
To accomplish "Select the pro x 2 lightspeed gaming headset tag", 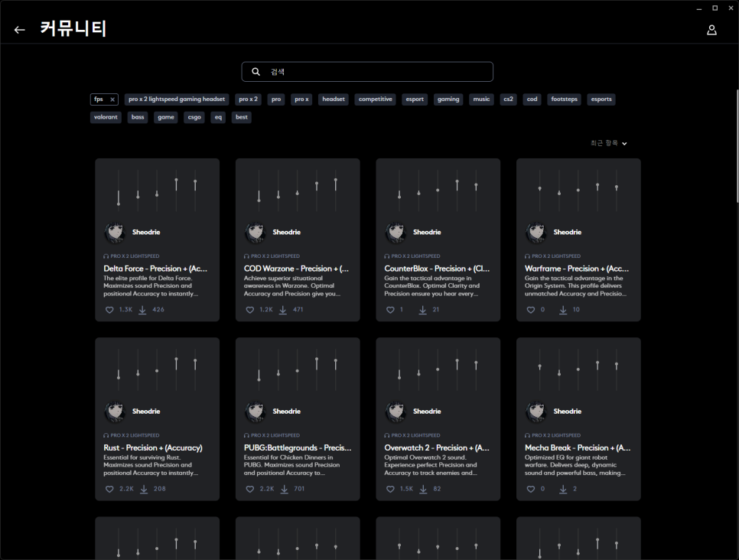I will [x=177, y=99].
